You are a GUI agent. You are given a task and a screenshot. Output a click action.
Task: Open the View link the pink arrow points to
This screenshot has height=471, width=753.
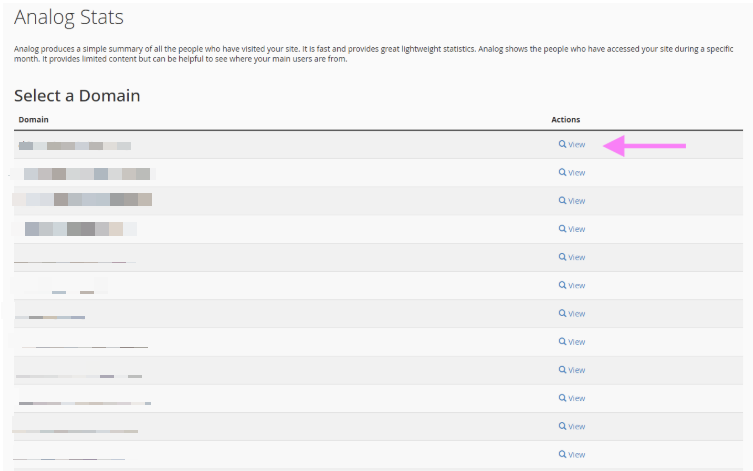coord(576,145)
